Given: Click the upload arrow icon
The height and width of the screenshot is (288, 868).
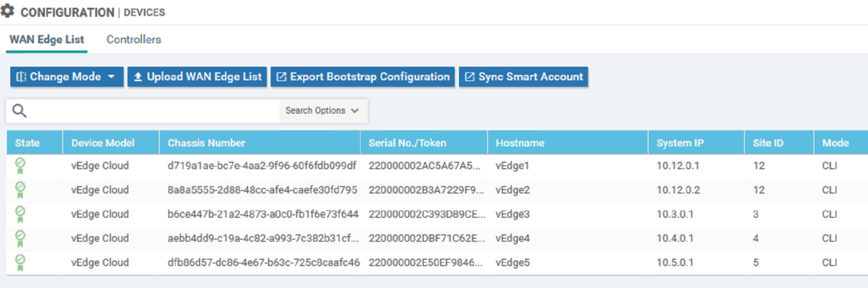Looking at the screenshot, I should pos(138,77).
